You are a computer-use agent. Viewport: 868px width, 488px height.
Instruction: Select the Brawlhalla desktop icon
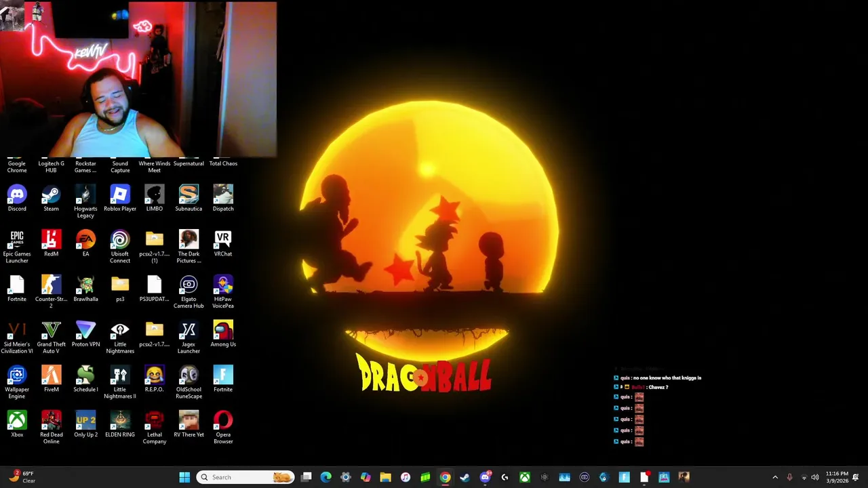point(85,289)
